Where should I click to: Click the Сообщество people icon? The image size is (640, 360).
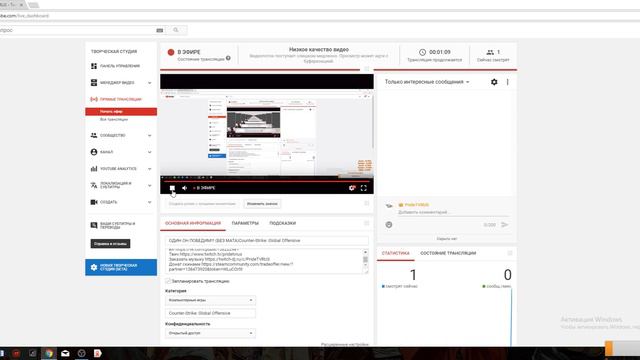coord(94,135)
